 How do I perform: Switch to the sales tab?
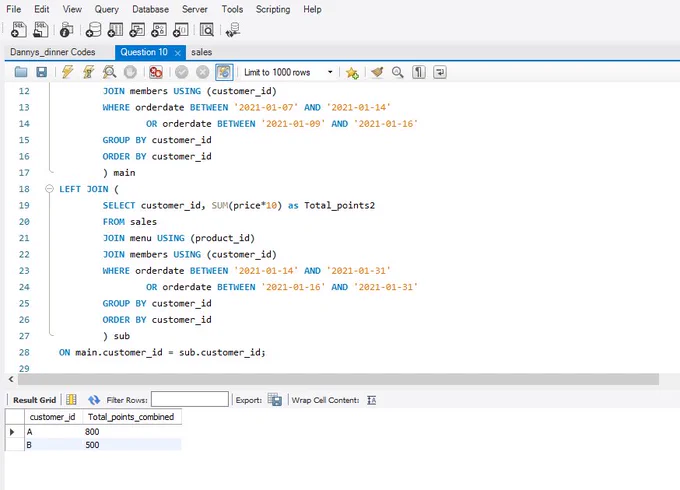[202, 52]
